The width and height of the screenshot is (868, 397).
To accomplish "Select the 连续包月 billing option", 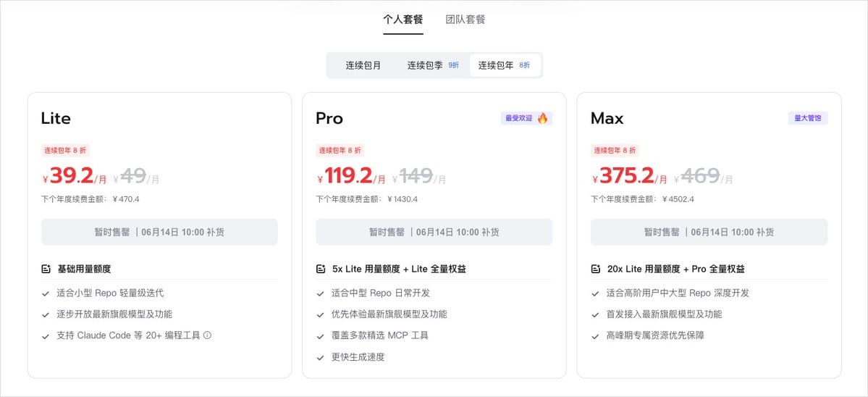I will (363, 65).
